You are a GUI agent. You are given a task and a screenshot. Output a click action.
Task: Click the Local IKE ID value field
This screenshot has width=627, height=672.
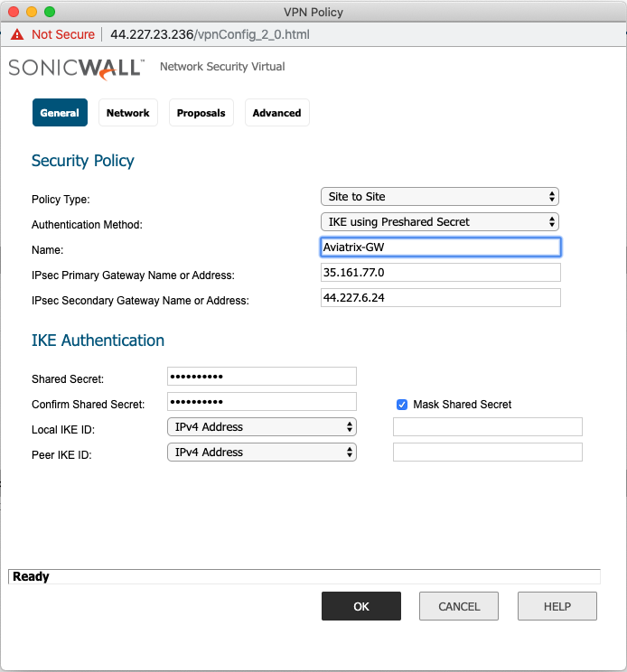pyautogui.click(x=487, y=427)
